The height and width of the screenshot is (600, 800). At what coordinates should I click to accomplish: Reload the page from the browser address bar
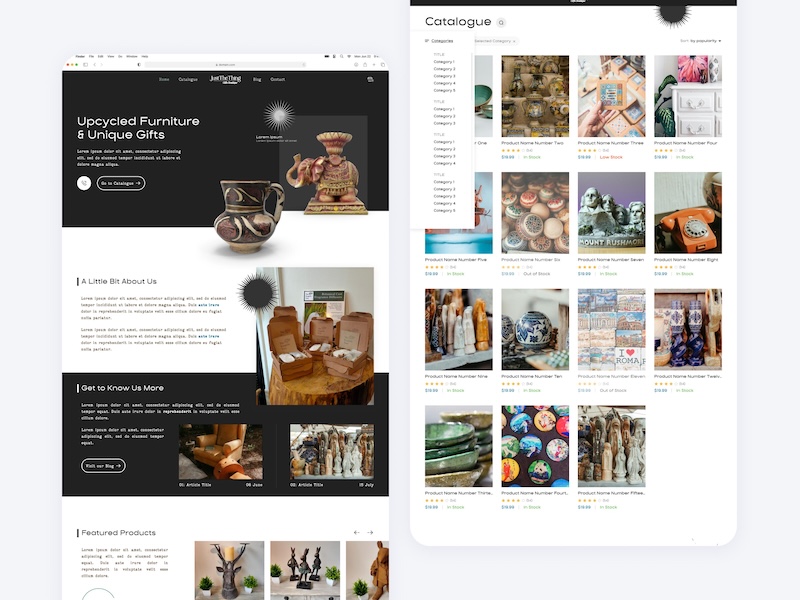point(303,63)
